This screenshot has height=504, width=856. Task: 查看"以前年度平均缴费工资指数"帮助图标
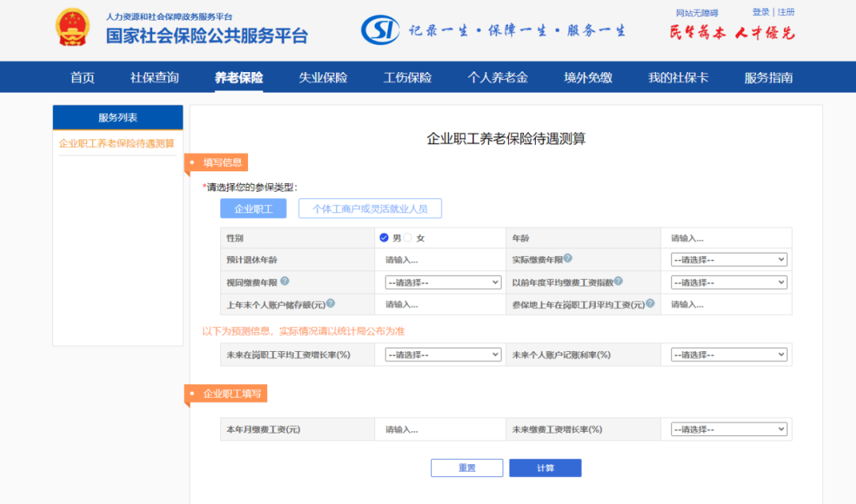point(620,281)
